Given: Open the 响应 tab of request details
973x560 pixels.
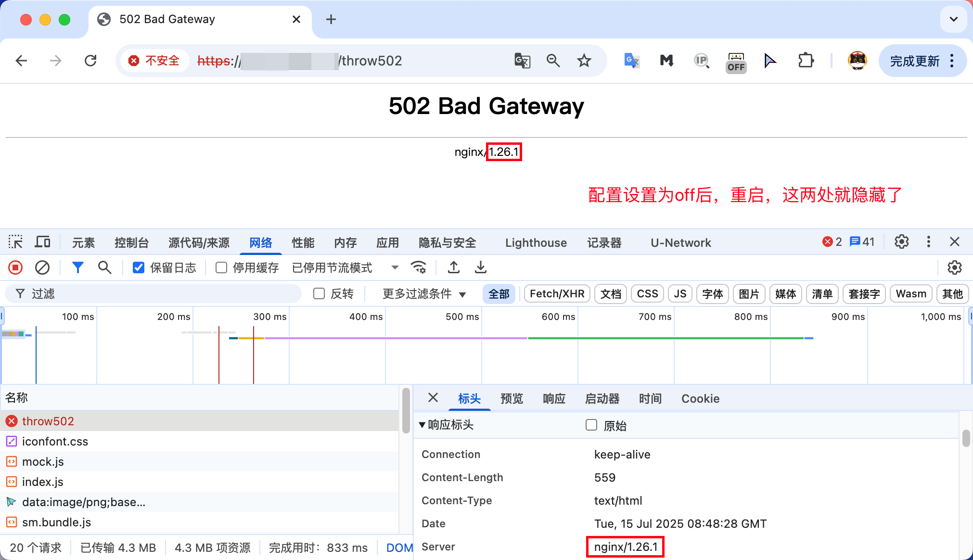Looking at the screenshot, I should tap(554, 398).
